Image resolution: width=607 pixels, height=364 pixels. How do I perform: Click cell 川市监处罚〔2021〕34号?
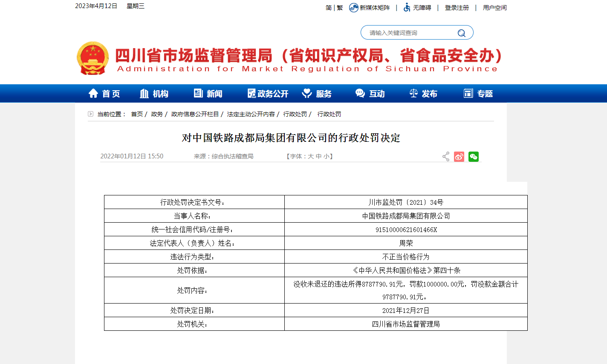click(x=406, y=202)
